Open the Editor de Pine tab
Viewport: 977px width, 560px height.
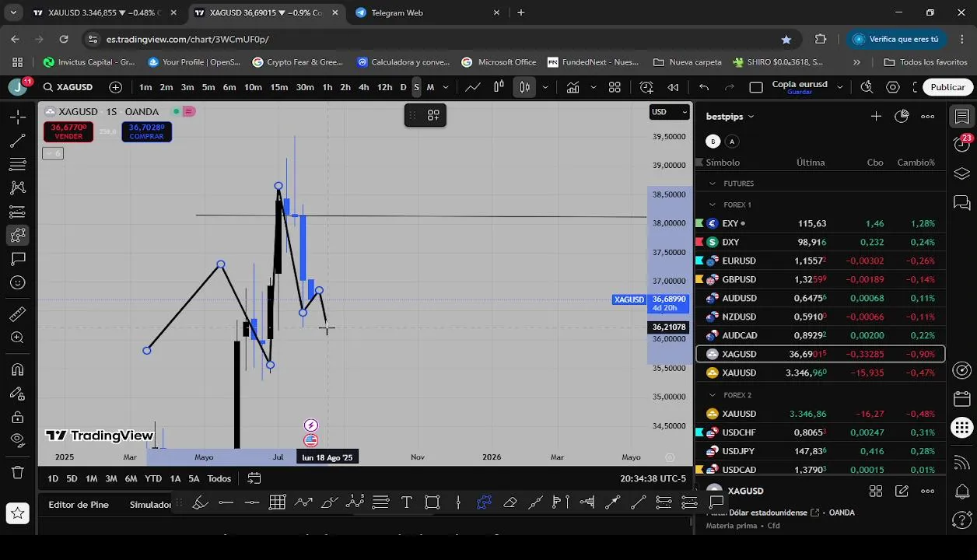[x=79, y=505]
